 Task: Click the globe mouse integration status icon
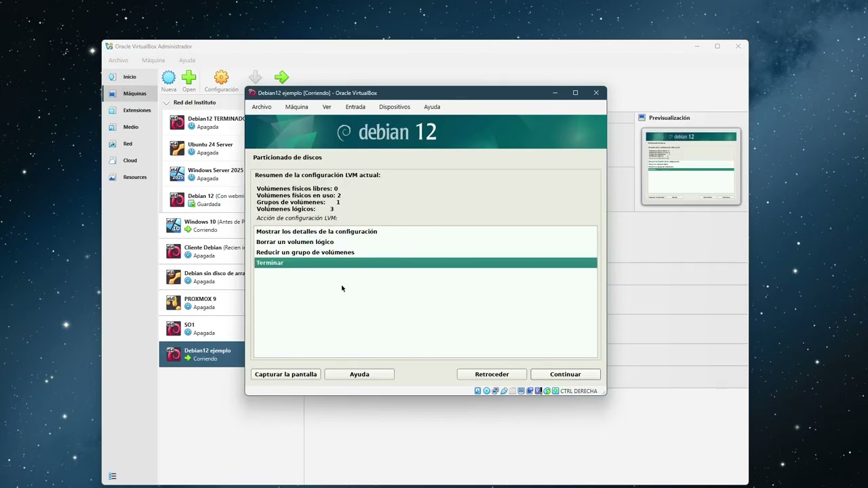[547, 391]
